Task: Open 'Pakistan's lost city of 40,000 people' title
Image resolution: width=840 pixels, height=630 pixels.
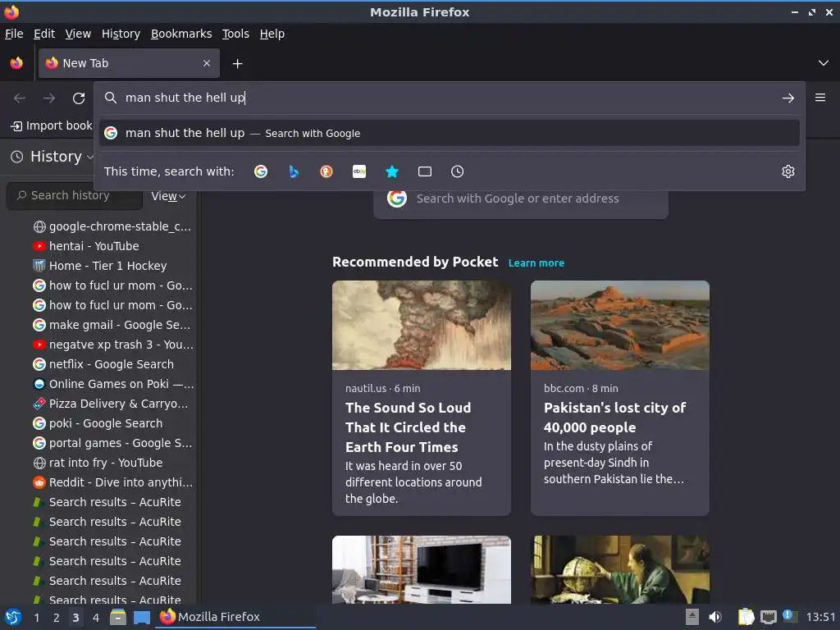Action: pos(615,418)
